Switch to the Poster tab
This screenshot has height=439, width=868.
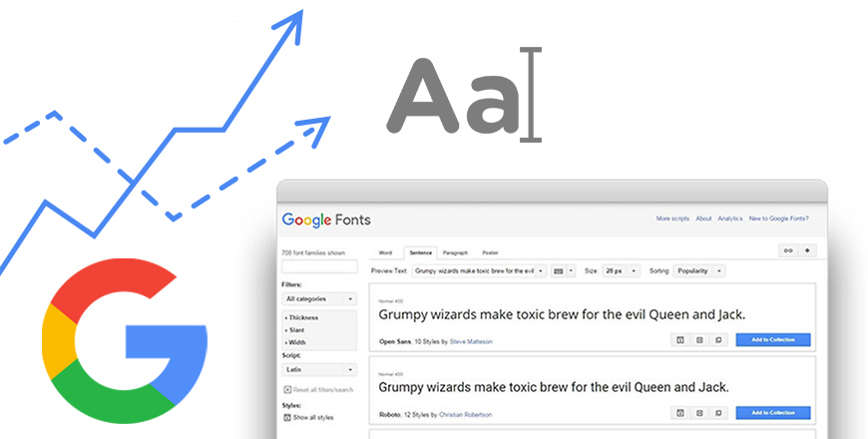click(x=490, y=252)
